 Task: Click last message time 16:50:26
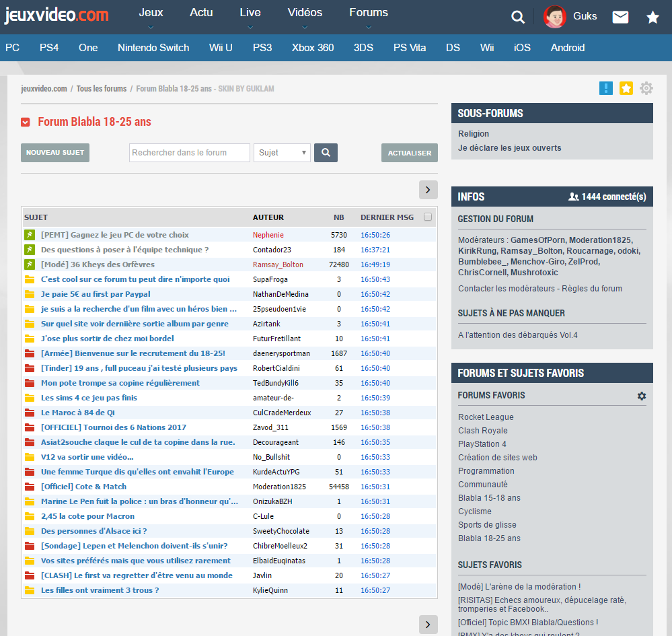(x=375, y=235)
